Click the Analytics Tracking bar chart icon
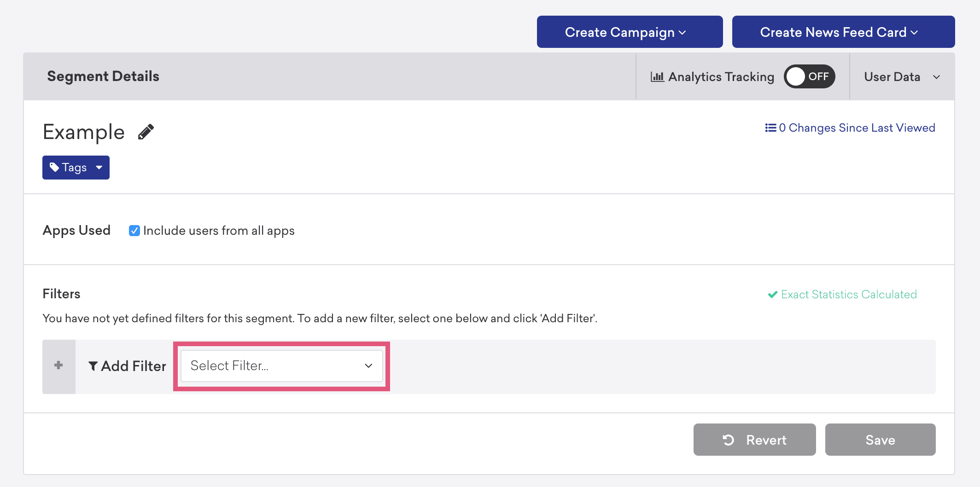980x487 pixels. (x=657, y=77)
